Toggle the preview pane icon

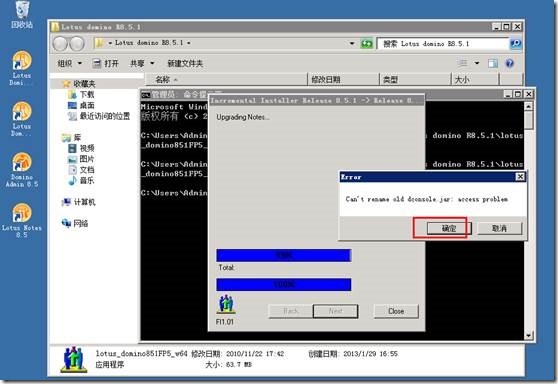click(493, 63)
